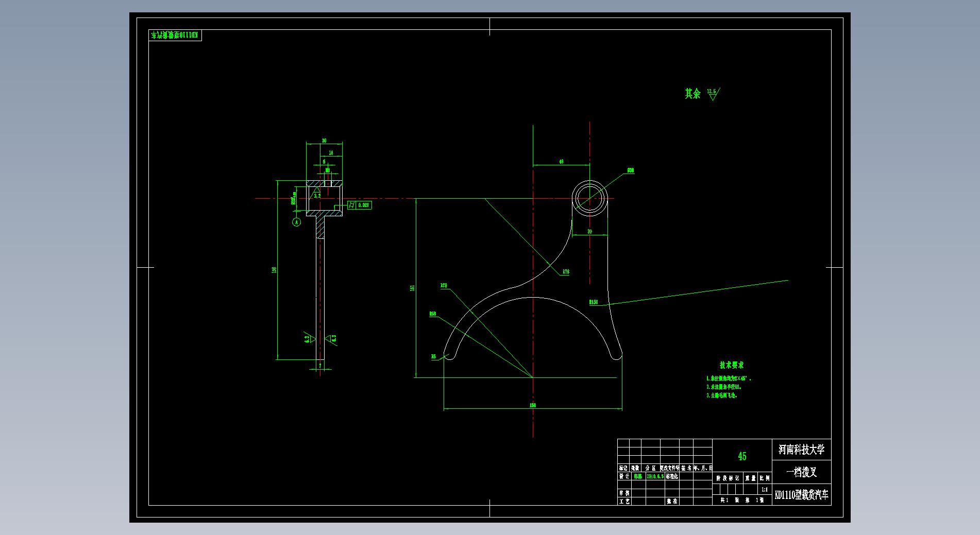Select the 一档拨叉 part name text
This screenshot has height=535, width=980.
click(x=801, y=472)
